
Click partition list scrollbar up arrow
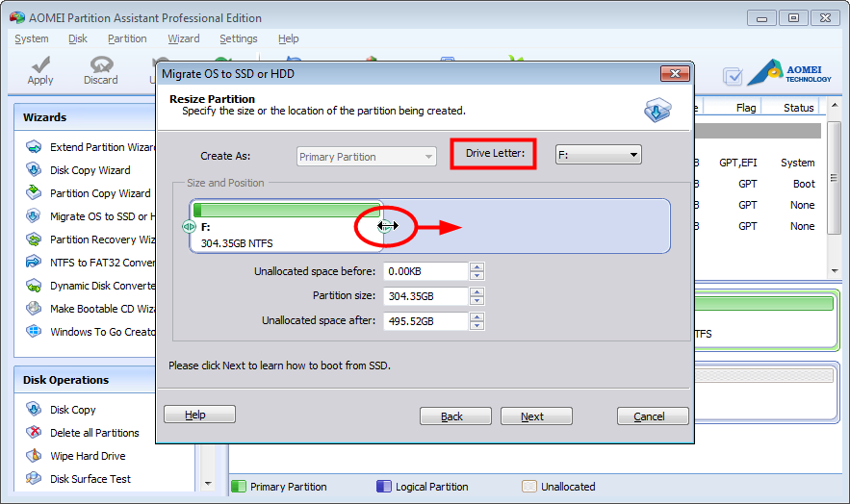point(835,105)
